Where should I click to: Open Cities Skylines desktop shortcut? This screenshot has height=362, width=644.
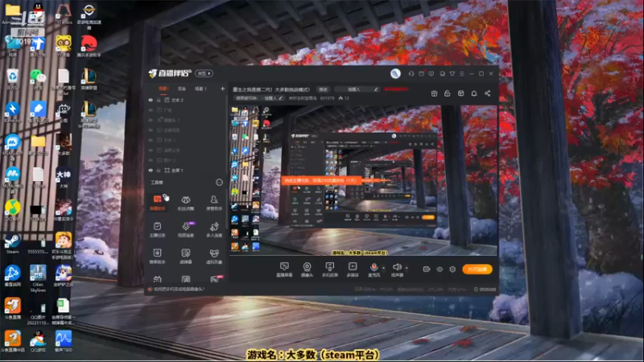point(38,278)
